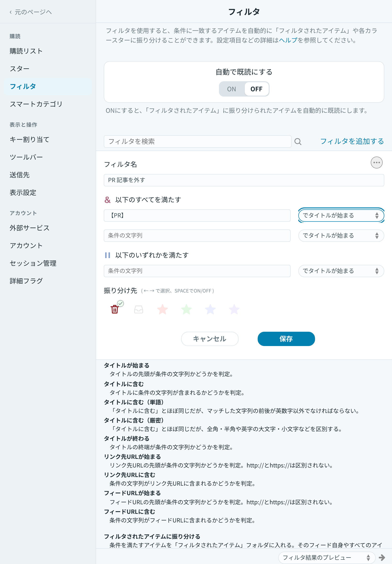The height and width of the screenshot is (564, 392).
Task: Toggle the inbox tray destination icon
Action: pyautogui.click(x=139, y=309)
